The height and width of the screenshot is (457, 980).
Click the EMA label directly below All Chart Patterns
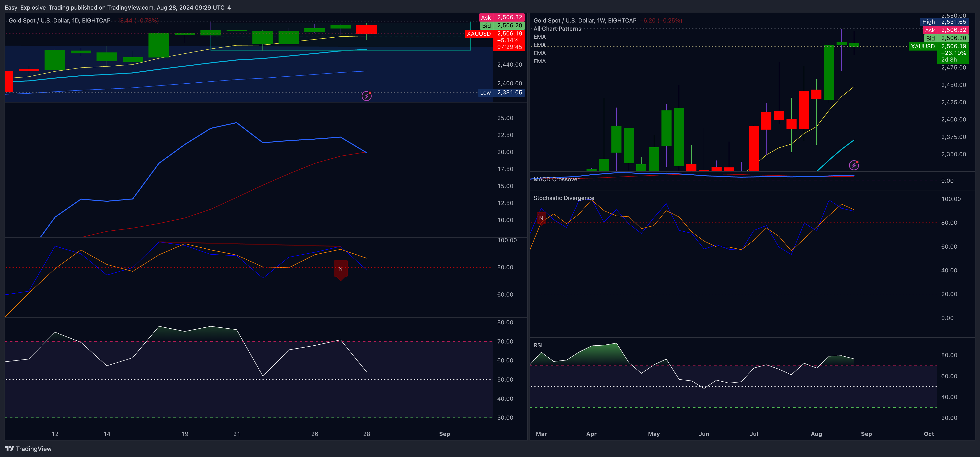click(540, 37)
